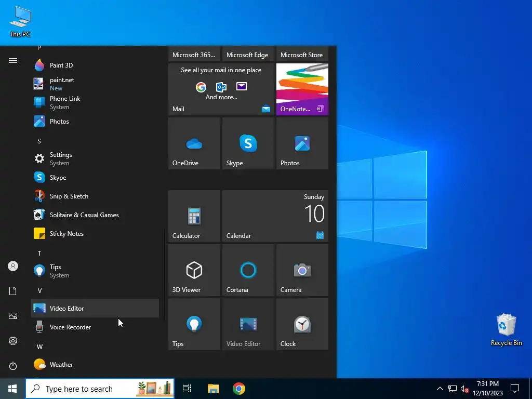Click the V letter header in app list
Screen dimensions: 532x399
tap(39, 291)
